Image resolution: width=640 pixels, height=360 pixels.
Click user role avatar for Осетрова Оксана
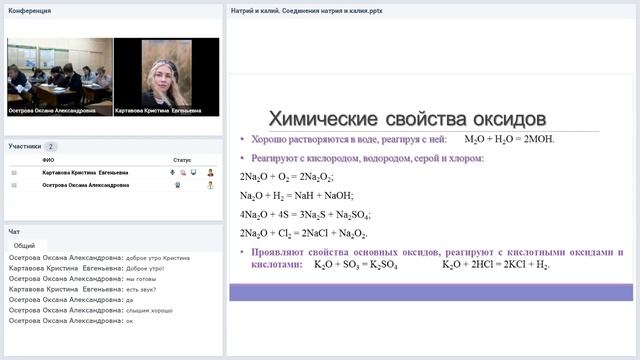211,185
